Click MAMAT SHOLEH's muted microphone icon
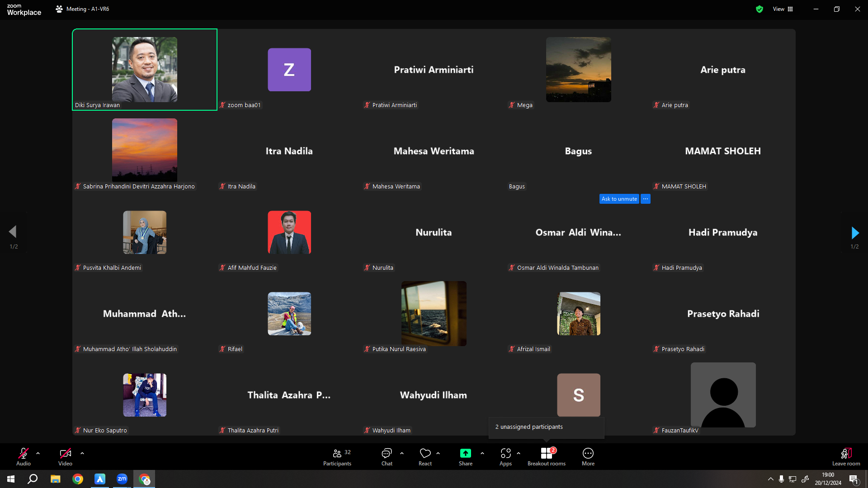The image size is (868, 488). point(656,186)
